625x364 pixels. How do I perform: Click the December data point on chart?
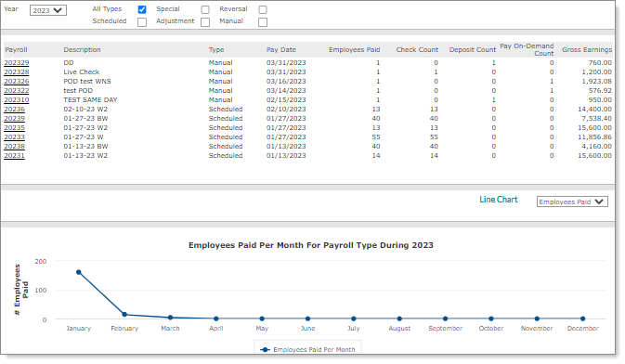tap(583, 318)
